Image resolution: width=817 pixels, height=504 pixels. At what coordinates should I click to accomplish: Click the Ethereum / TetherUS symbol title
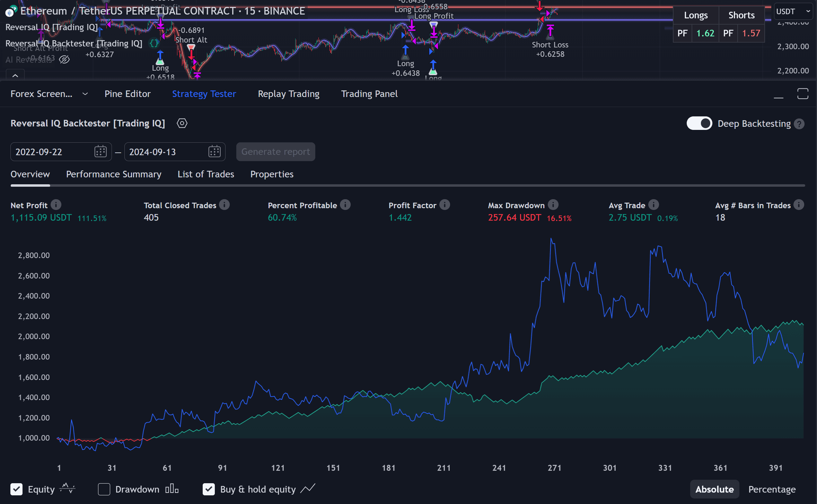(x=162, y=11)
